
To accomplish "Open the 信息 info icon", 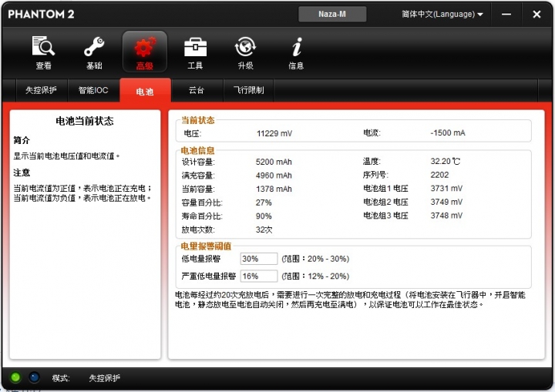I will pos(296,52).
